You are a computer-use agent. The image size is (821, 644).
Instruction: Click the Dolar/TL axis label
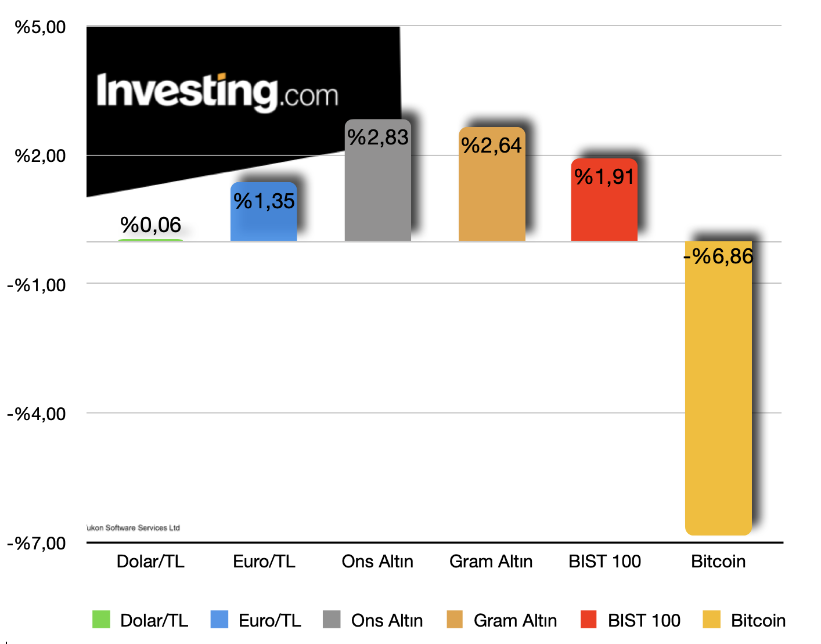tap(150, 562)
